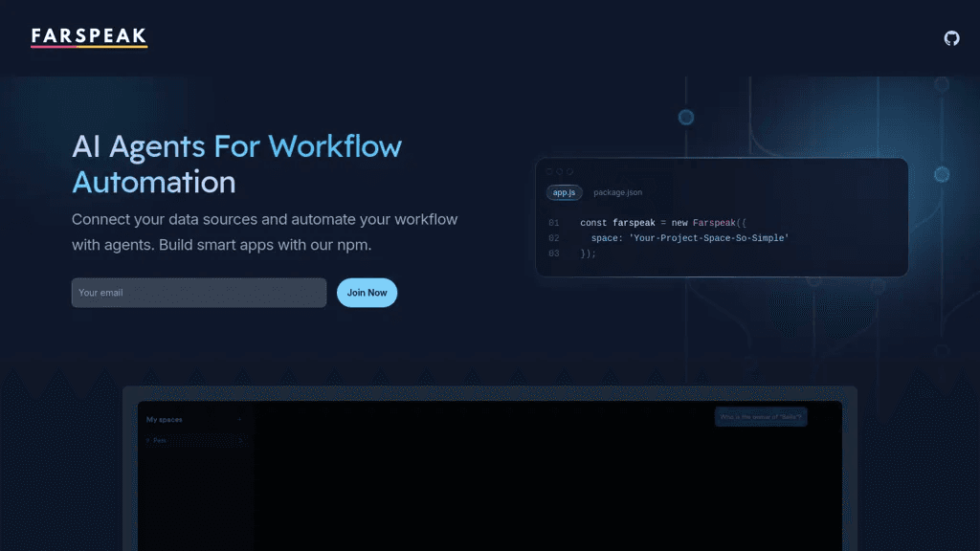Expand the Pets row chevron
Viewport: 980px width, 551px height.
240,440
